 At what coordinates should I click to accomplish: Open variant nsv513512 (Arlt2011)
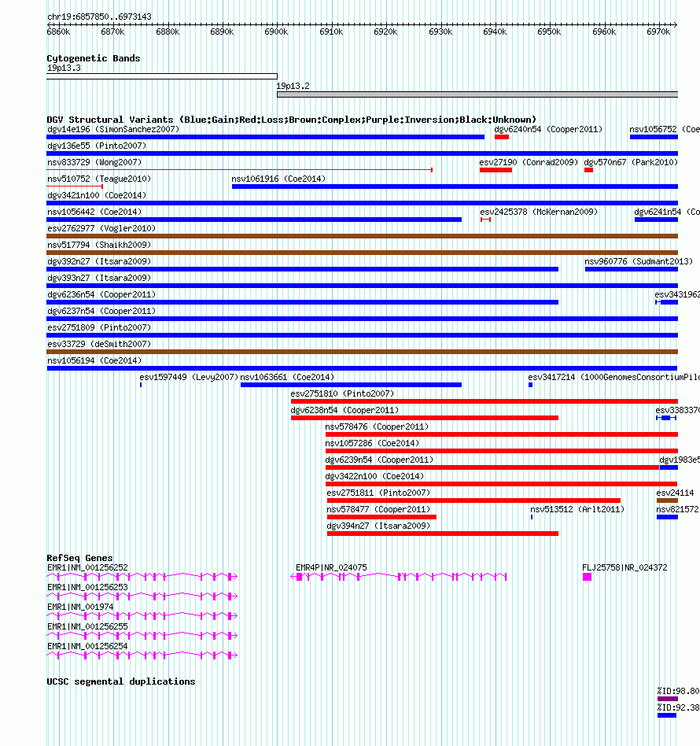[x=577, y=510]
